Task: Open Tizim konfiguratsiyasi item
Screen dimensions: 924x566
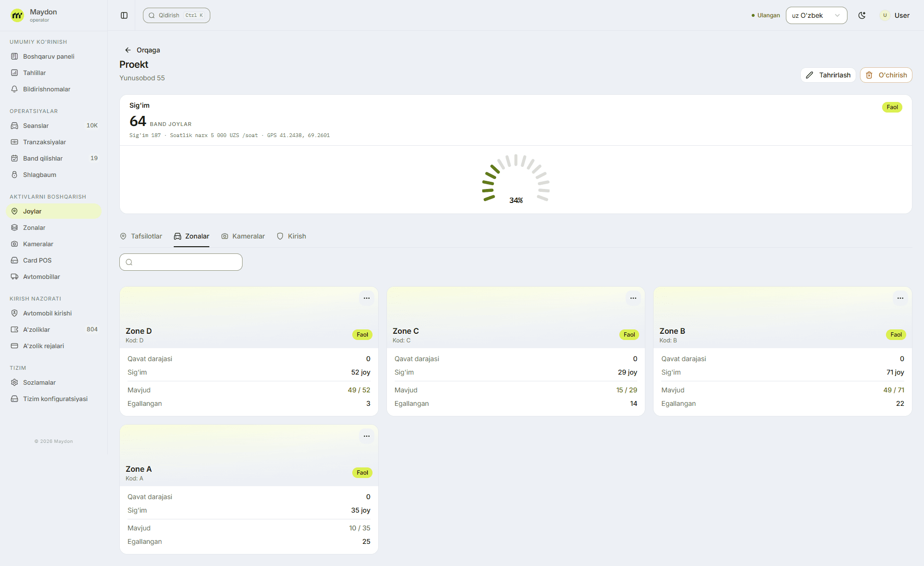Action: (53, 399)
